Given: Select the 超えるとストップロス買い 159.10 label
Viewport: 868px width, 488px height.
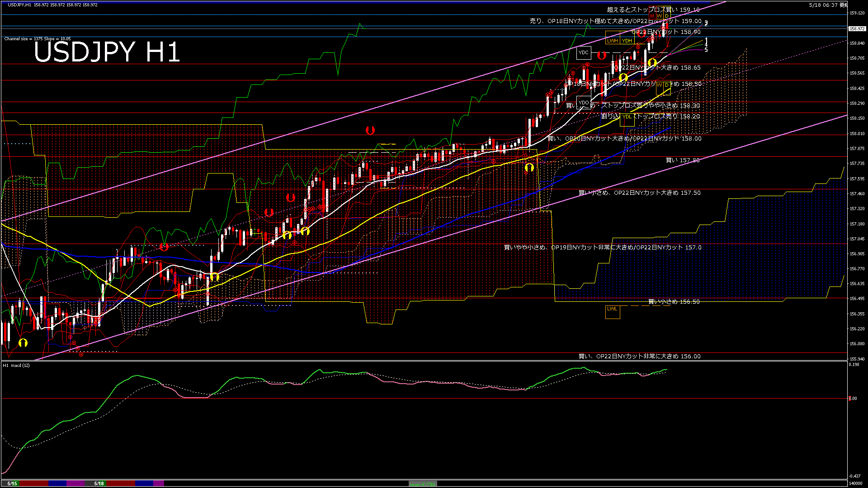Looking at the screenshot, I should point(653,9).
